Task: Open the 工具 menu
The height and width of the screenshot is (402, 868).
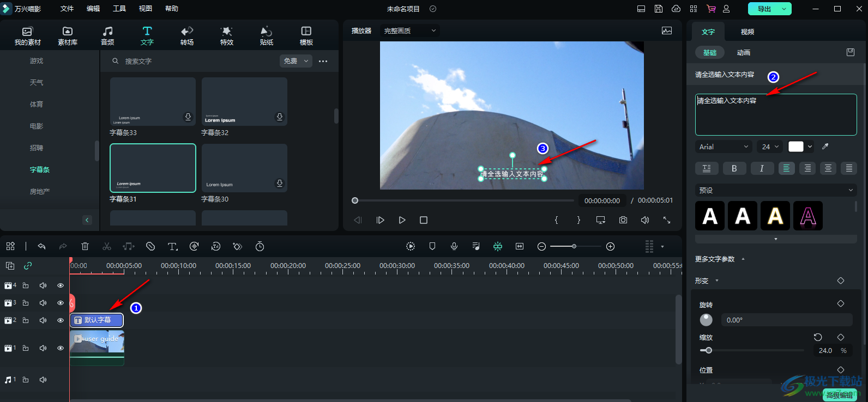Action: coord(119,9)
